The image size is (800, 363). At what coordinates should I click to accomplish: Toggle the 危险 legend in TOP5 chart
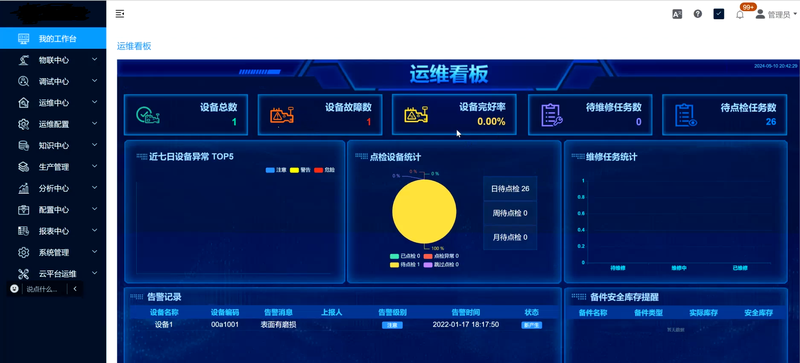(324, 170)
